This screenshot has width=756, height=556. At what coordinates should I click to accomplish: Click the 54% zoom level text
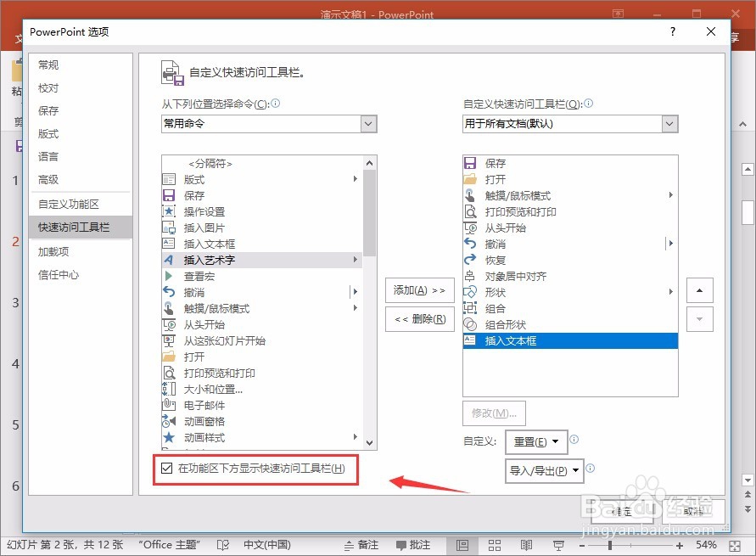[706, 545]
